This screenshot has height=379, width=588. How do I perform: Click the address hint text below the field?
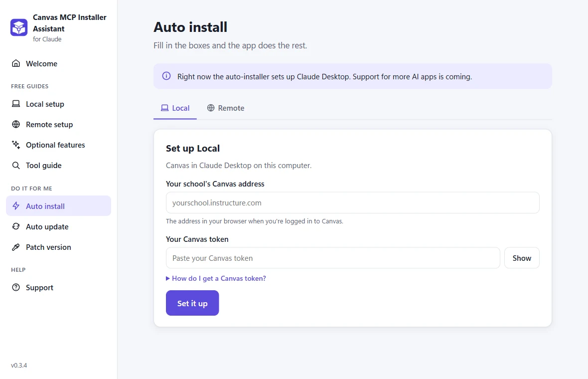pos(255,221)
